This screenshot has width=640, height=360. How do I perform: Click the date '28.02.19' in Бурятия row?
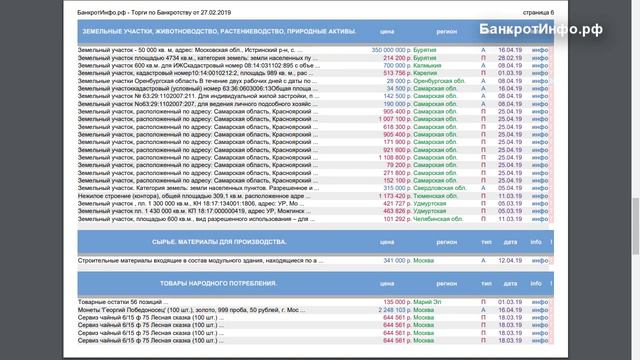(510, 58)
